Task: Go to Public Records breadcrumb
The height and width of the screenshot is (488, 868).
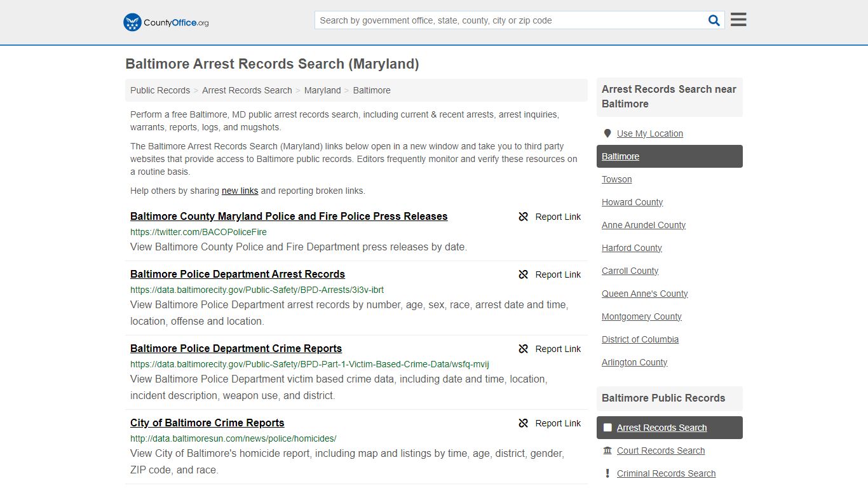Action: 160,90
